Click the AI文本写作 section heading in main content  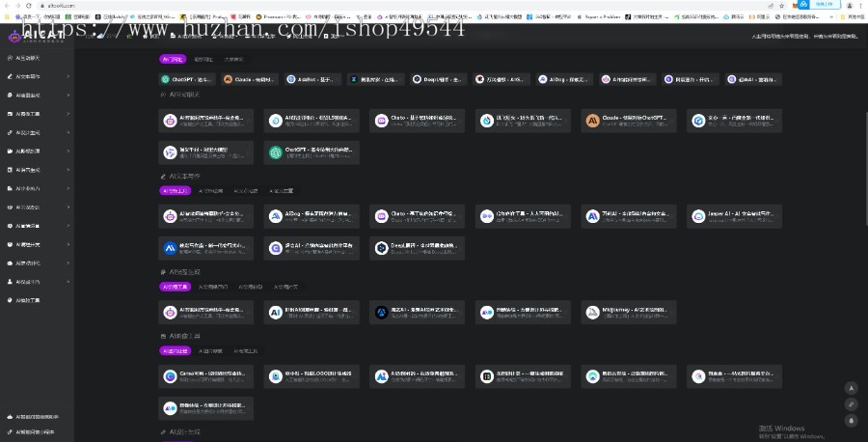(x=184, y=177)
